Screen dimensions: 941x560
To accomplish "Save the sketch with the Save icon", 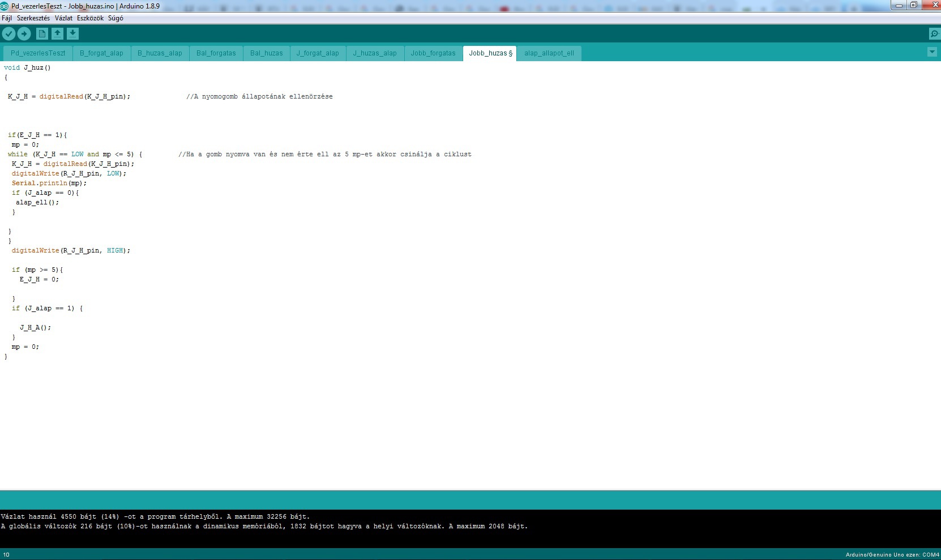I will click(72, 34).
